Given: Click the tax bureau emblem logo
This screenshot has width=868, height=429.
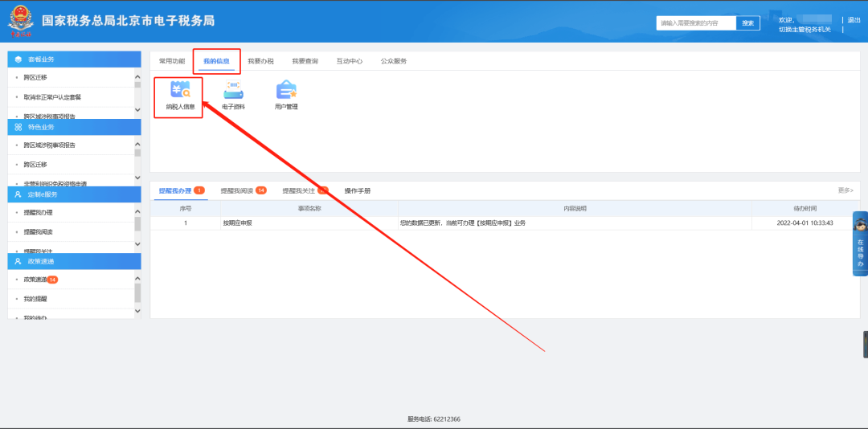Looking at the screenshot, I should (20, 21).
